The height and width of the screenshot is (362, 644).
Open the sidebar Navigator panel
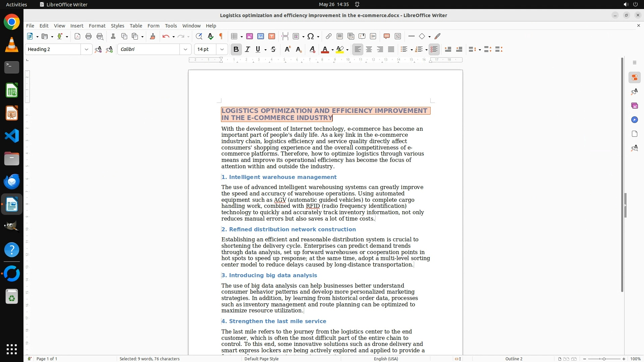[x=634, y=120]
